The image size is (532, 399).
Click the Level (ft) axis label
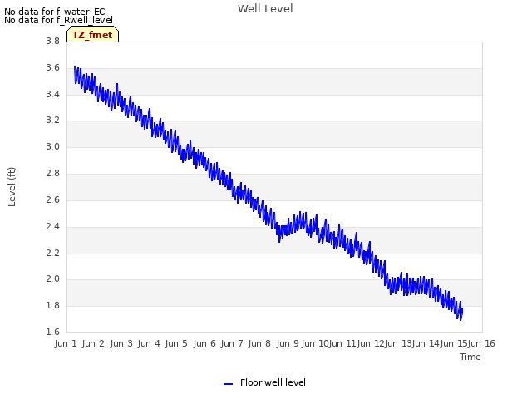(x=12, y=187)
